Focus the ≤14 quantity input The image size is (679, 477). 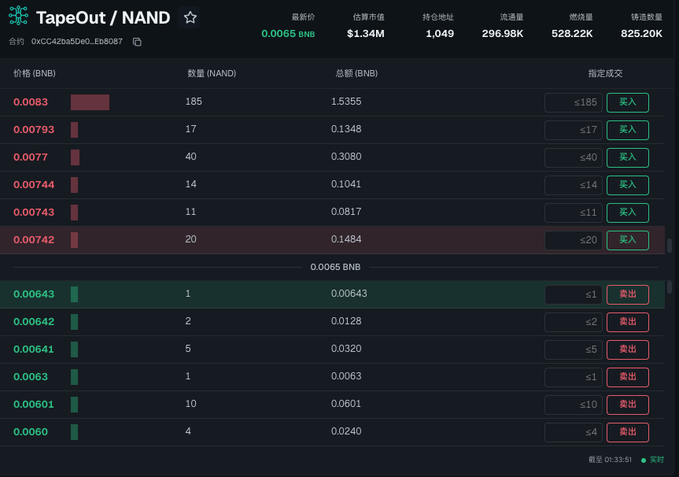point(573,185)
